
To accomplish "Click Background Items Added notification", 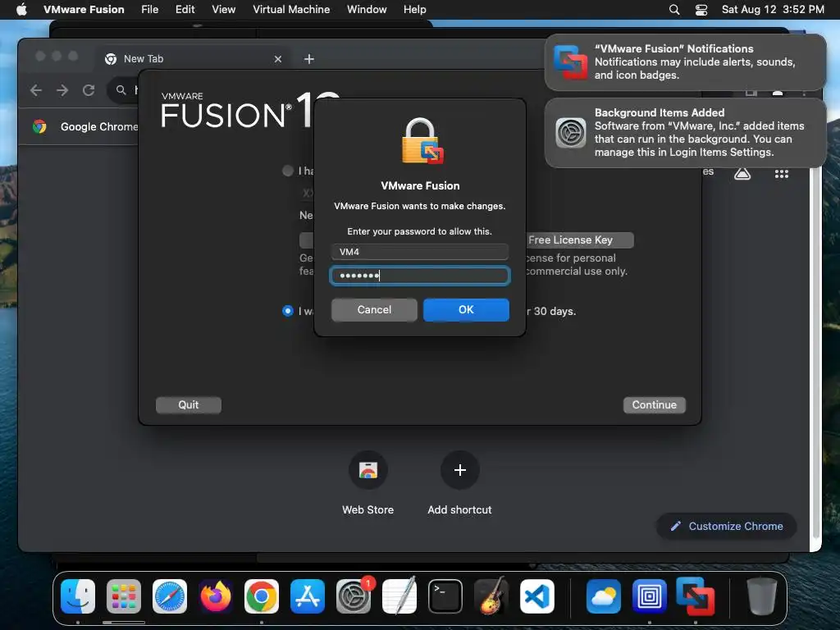I will pos(685,132).
